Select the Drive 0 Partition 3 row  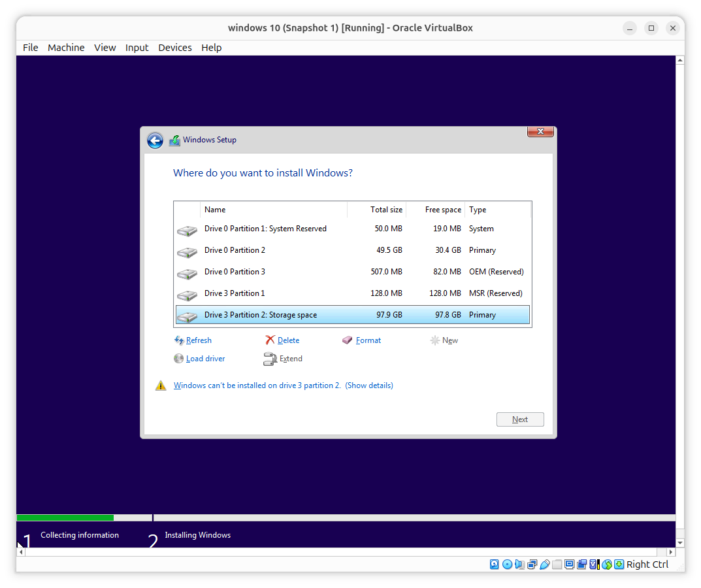point(353,271)
